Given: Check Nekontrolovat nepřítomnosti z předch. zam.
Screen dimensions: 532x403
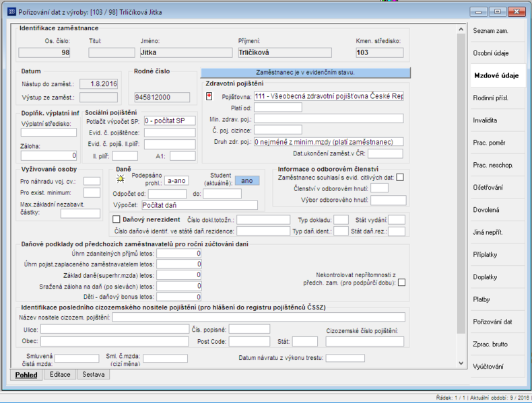Looking at the screenshot, I should (401, 283).
